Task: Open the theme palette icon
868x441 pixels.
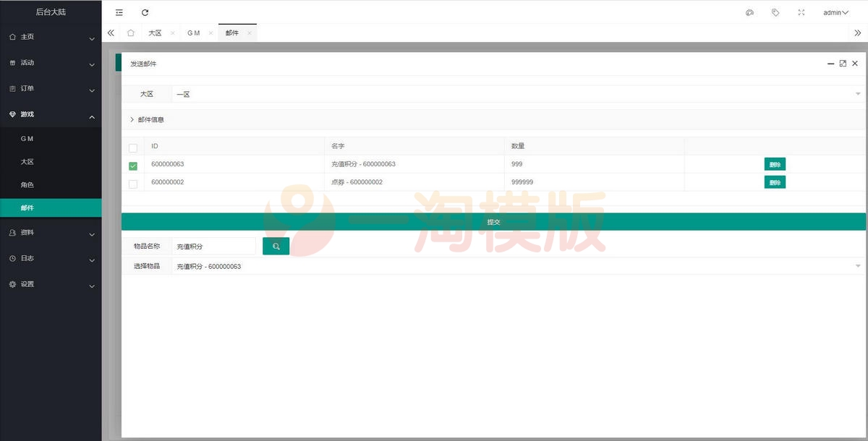Action: tap(749, 12)
